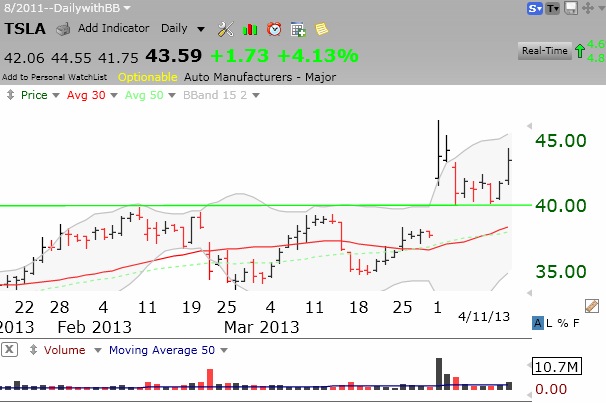606x403 pixels.
Task: Click the calendar with plus icon
Action: [298, 29]
